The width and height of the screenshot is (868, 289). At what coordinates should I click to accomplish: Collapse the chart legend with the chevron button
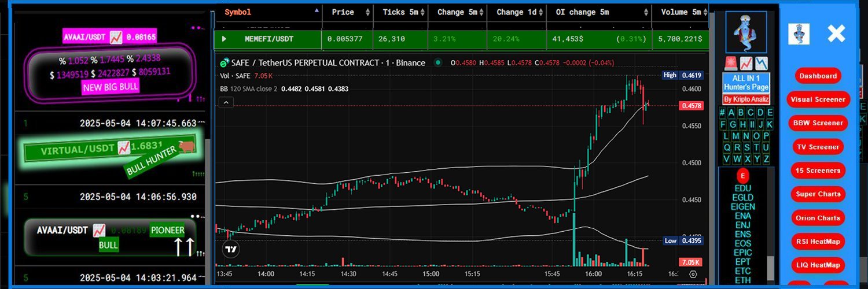pos(226,103)
